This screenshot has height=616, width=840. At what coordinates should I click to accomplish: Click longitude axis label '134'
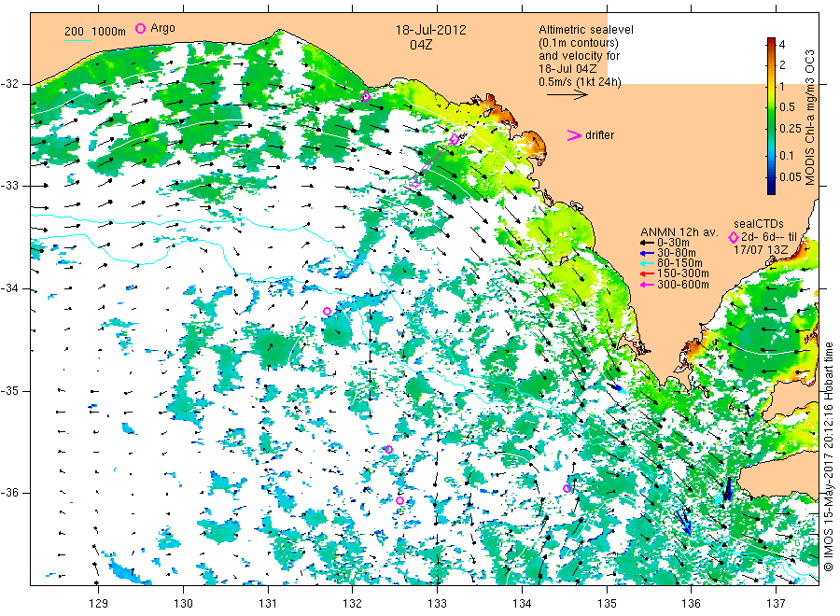[522, 604]
